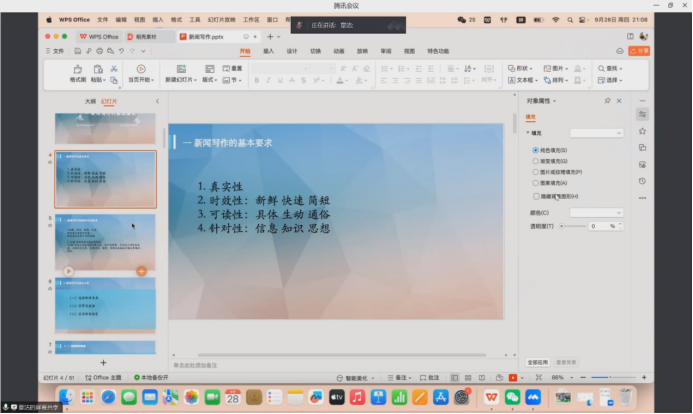
Task: Add new slide with plus below thumbnails
Action: (x=103, y=362)
